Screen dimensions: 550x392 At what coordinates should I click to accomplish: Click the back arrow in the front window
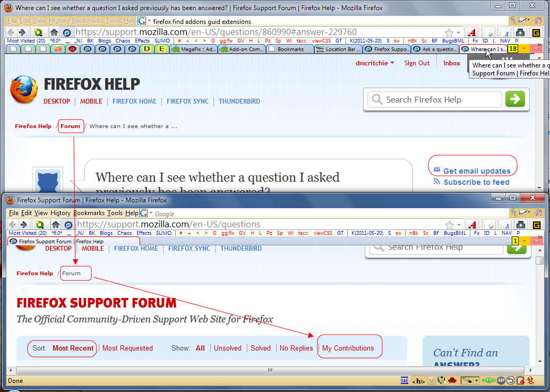pos(13,224)
